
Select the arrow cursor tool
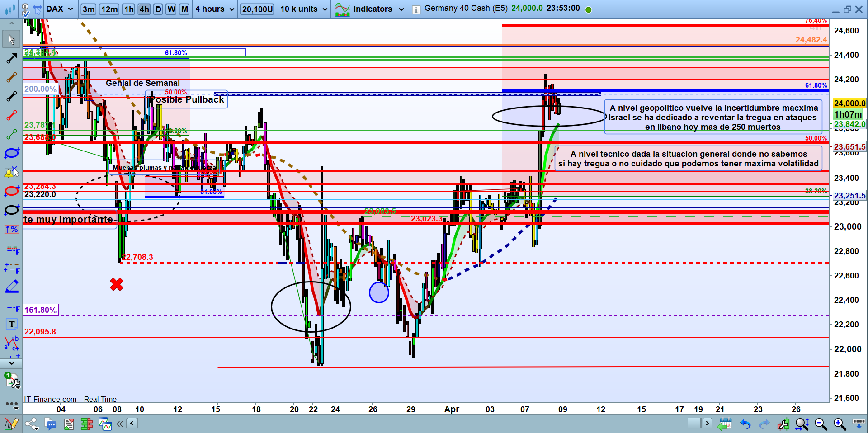pyautogui.click(x=11, y=40)
